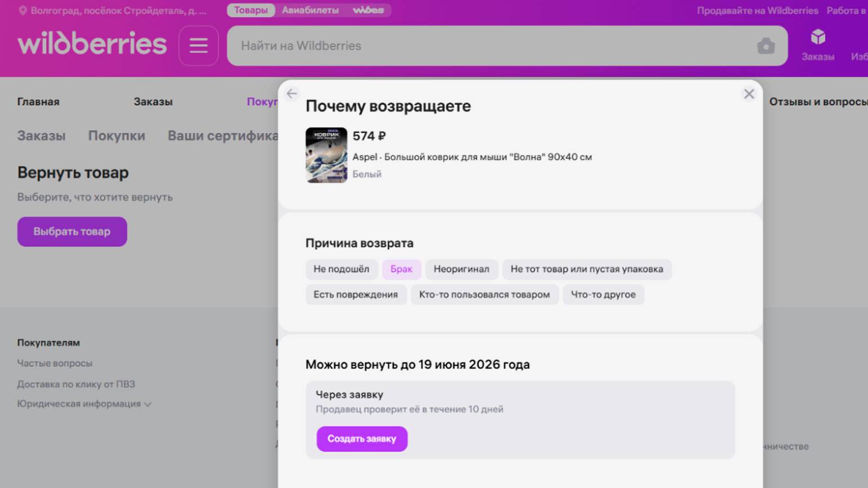Image resolution: width=868 pixels, height=488 pixels.
Task: Open Доставка по клику от ПВЗ link
Action: tap(76, 384)
